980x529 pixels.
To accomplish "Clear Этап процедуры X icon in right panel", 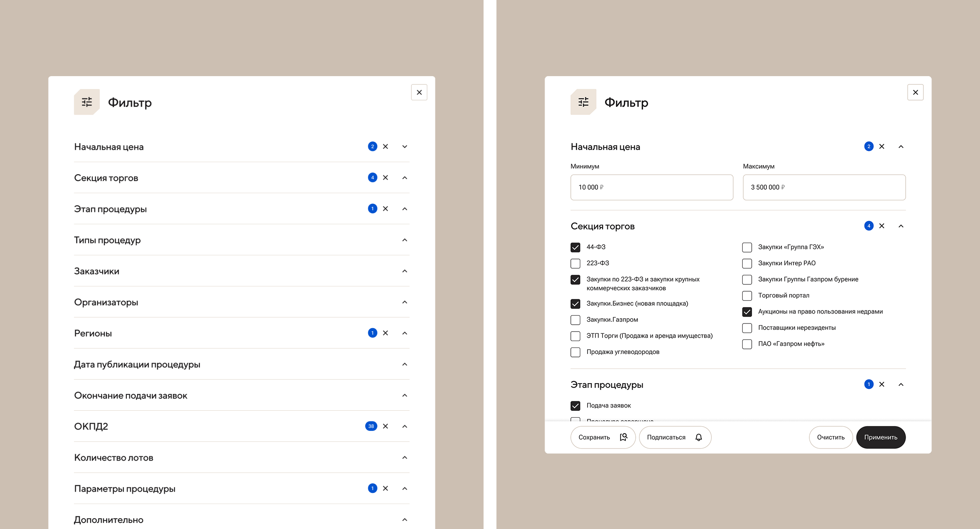I will tap(882, 384).
